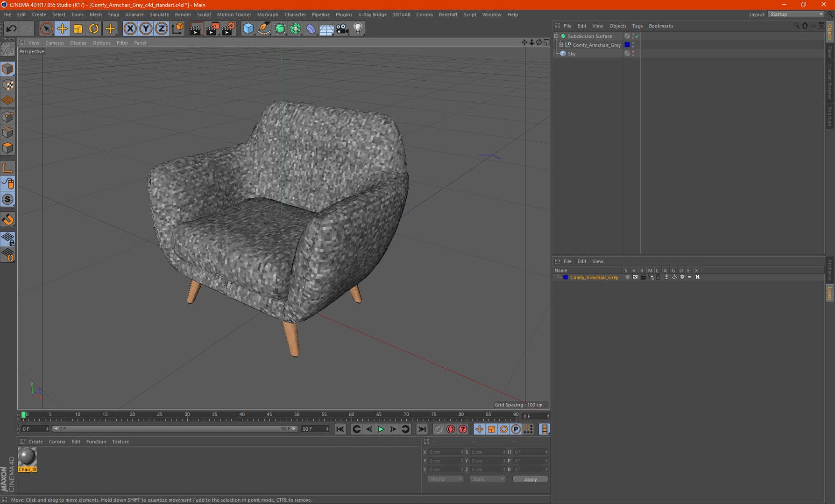Select the Rotate tool
The width and height of the screenshot is (835, 504).
coord(94,29)
